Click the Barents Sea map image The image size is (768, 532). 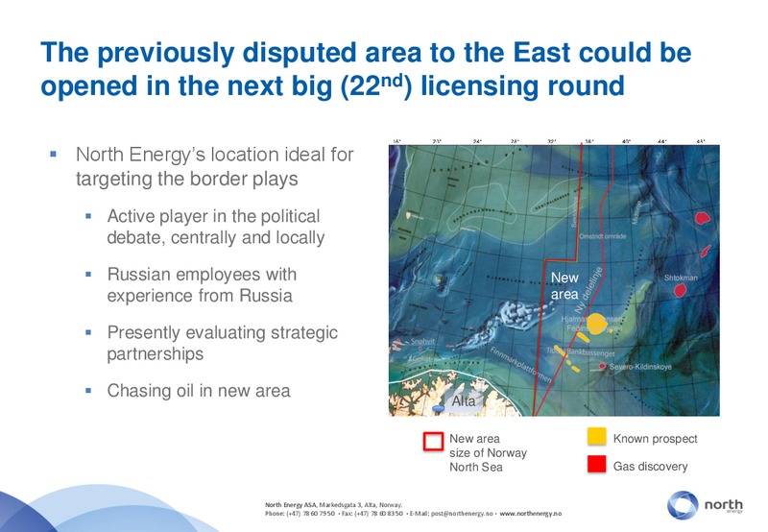554,280
